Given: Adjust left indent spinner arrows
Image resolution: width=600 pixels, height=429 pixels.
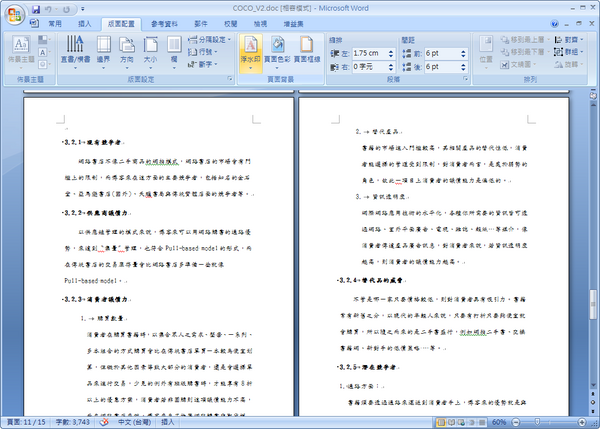Looking at the screenshot, I should click(x=391, y=53).
